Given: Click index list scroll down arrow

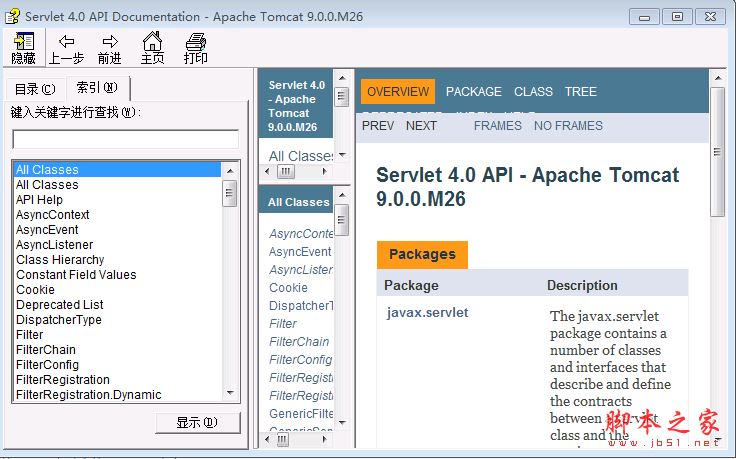Looking at the screenshot, I should [230, 393].
